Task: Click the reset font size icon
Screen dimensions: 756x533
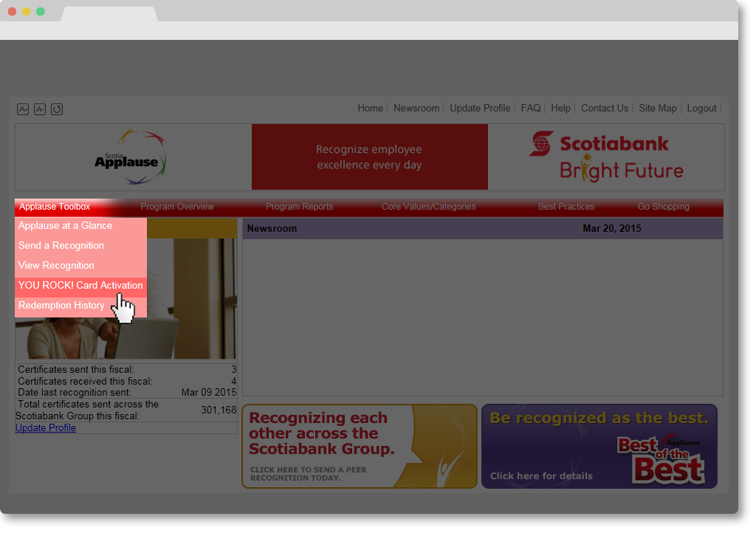Action: (x=57, y=109)
